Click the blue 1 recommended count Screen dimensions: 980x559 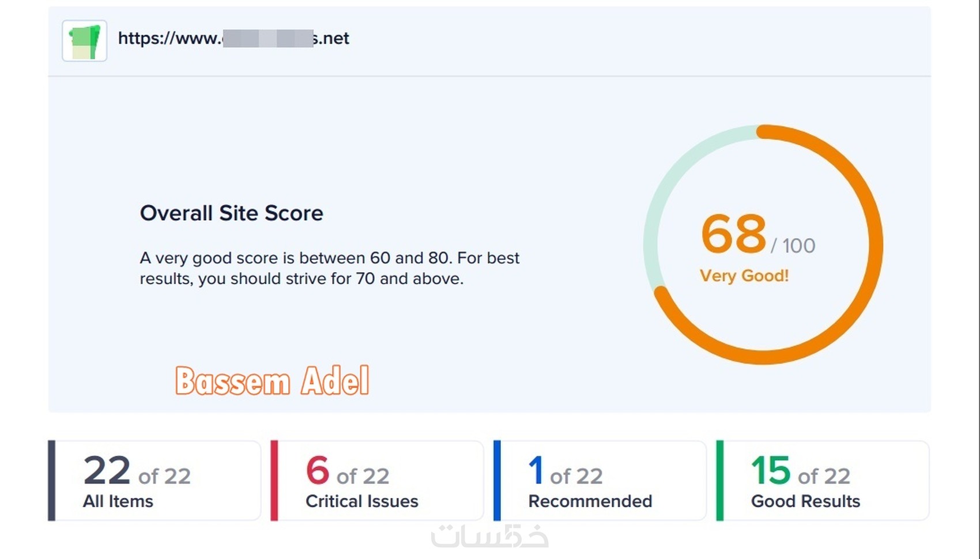pos(536,471)
